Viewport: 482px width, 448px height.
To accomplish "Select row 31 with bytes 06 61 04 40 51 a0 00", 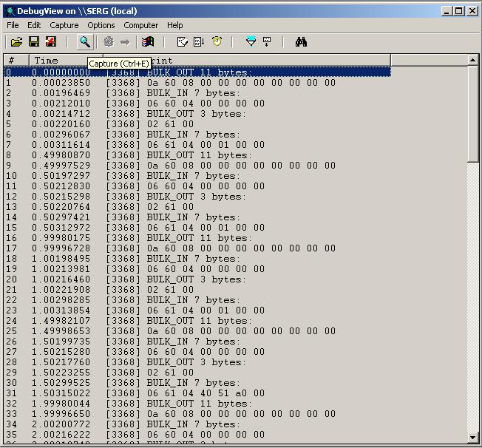I will (197, 393).
